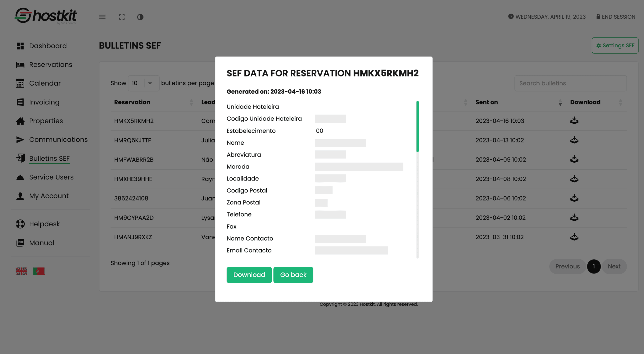Sort the table by Reservation column
The width and height of the screenshot is (644, 354).
coord(191,102)
